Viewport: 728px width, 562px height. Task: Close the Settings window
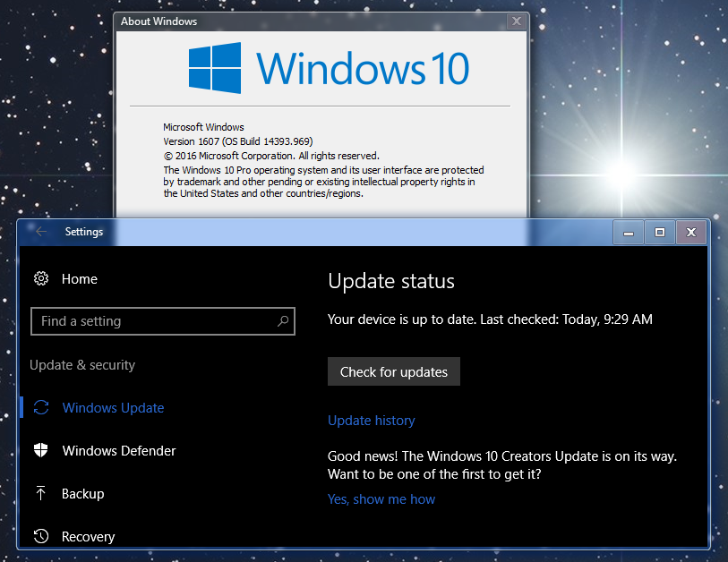(x=691, y=232)
